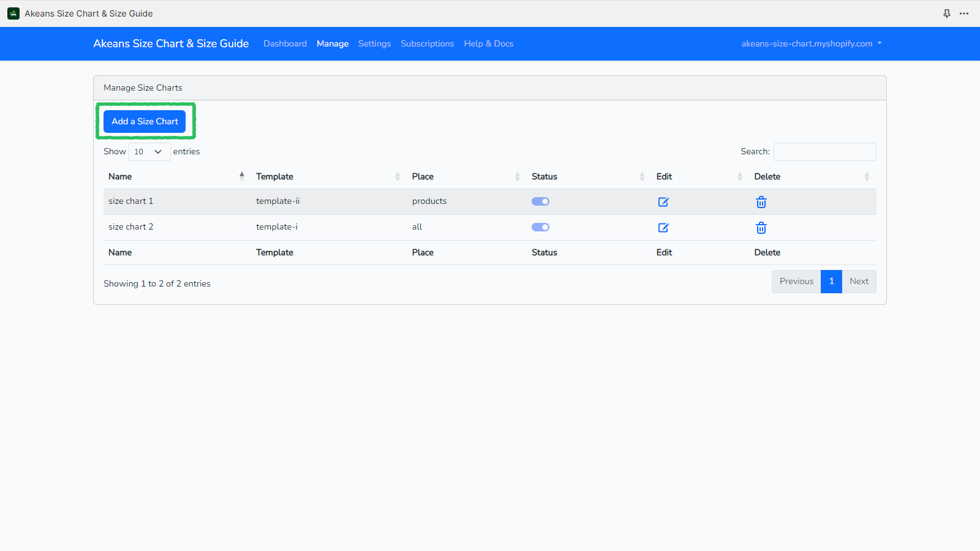Image resolution: width=980 pixels, height=551 pixels.
Task: Click the sort arrow on the Name column
Action: tap(241, 176)
